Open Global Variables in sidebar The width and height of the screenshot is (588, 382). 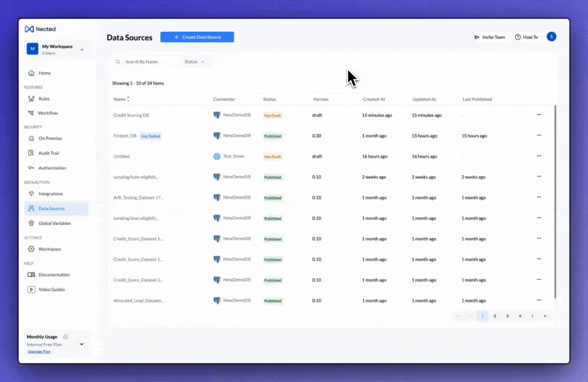[54, 223]
